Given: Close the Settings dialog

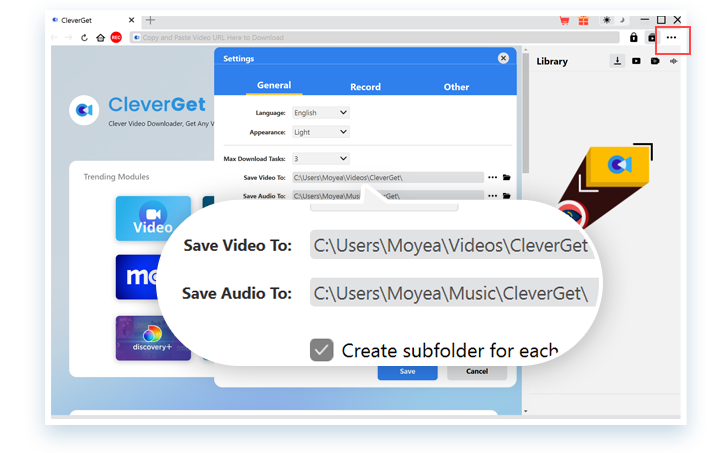Looking at the screenshot, I should [503, 58].
